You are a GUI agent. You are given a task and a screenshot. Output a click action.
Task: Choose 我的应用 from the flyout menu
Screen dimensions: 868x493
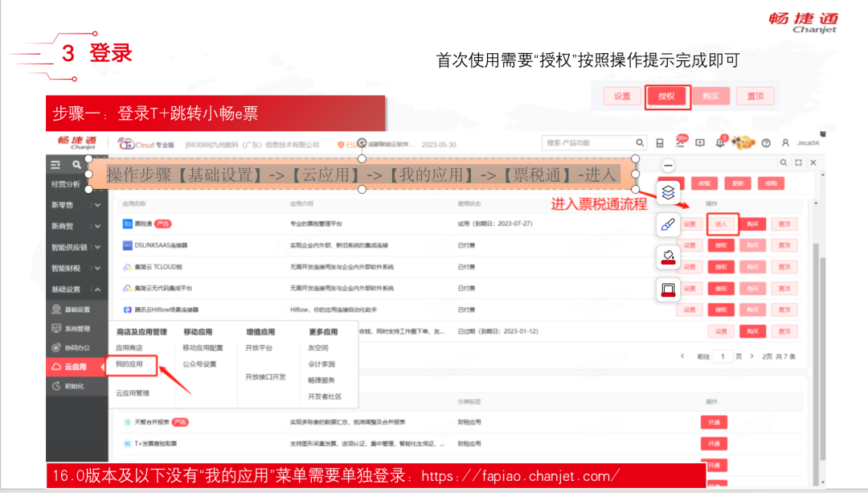tap(129, 364)
